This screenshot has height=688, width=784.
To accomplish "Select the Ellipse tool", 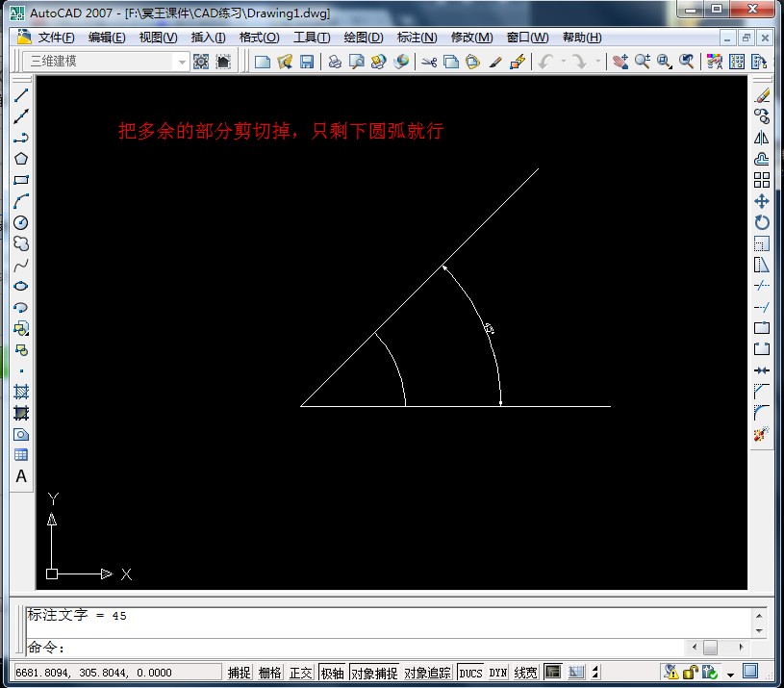I will click(21, 286).
